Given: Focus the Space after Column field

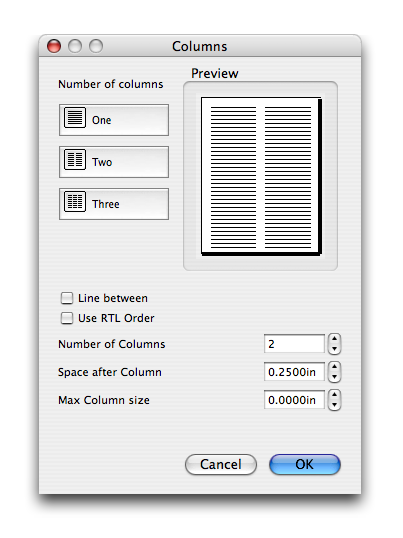Looking at the screenshot, I should click(294, 372).
